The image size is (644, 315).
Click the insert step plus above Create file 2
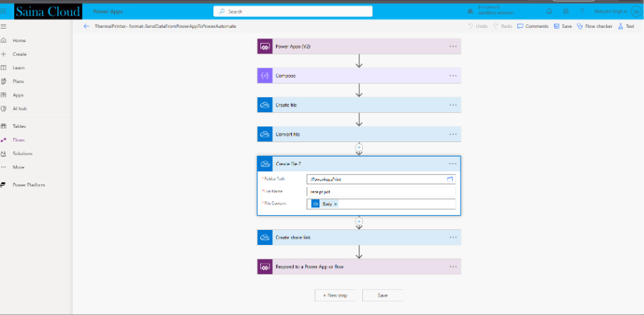[x=359, y=147]
